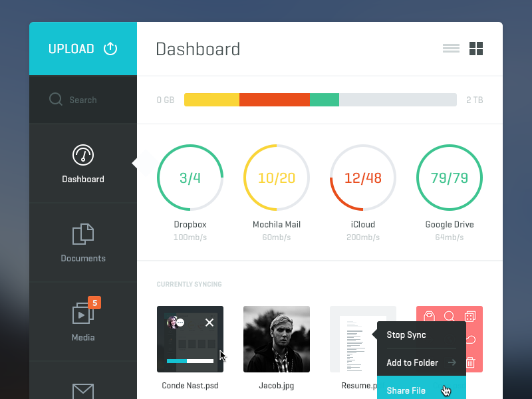
Task: Open the Conde Nast.psd thumbnail
Action: tap(190, 339)
